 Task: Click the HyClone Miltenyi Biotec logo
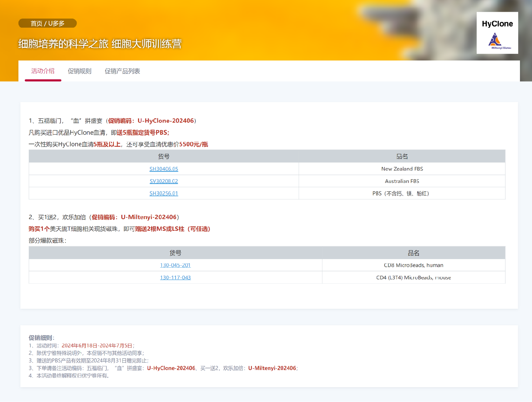tap(497, 33)
